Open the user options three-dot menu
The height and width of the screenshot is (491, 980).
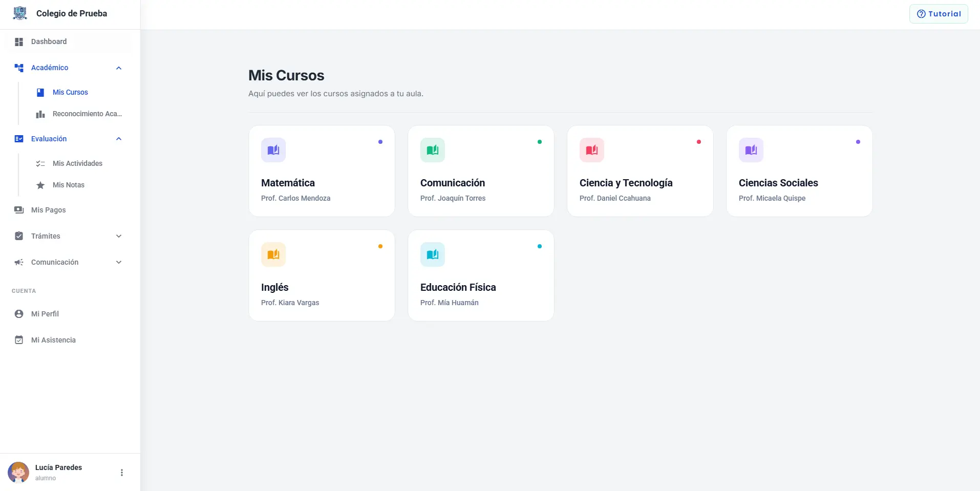(122, 473)
